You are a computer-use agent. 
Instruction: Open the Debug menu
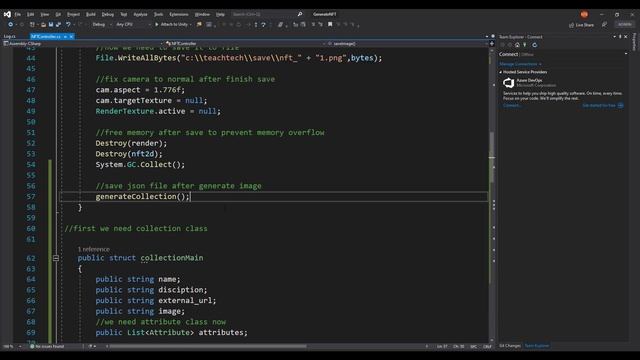[x=108, y=14]
